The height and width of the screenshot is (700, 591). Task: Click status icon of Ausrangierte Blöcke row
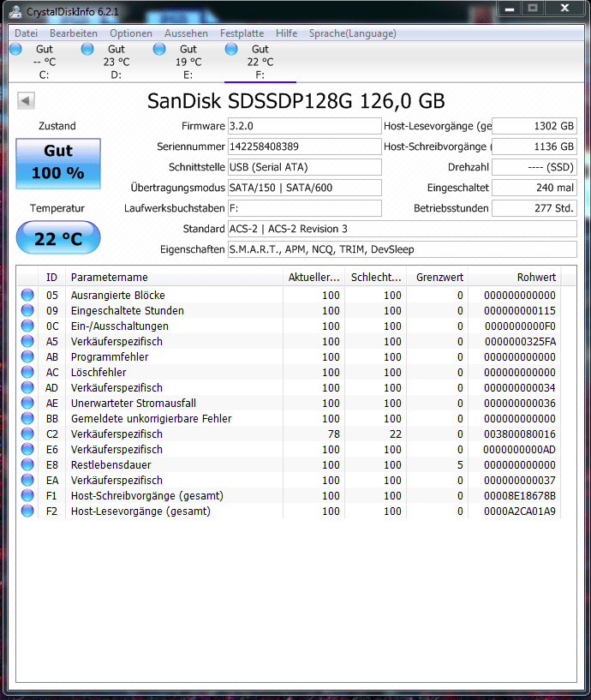(x=27, y=295)
